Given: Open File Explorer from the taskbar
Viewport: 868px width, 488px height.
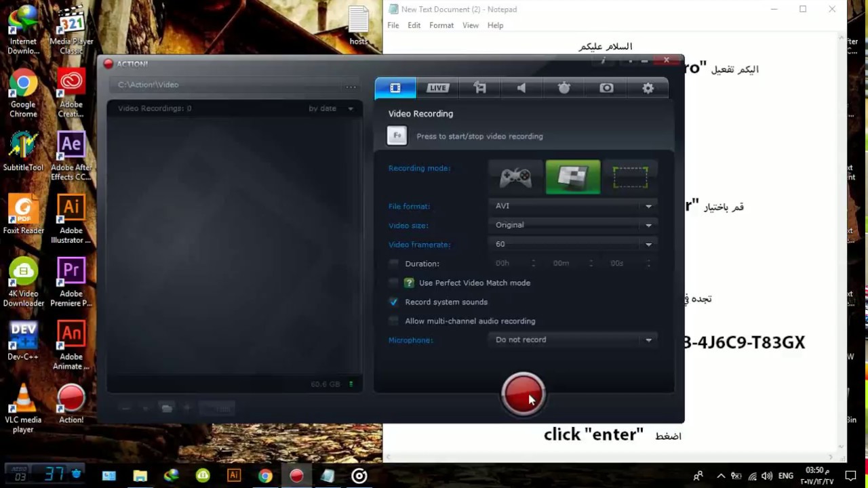Looking at the screenshot, I should tap(140, 476).
